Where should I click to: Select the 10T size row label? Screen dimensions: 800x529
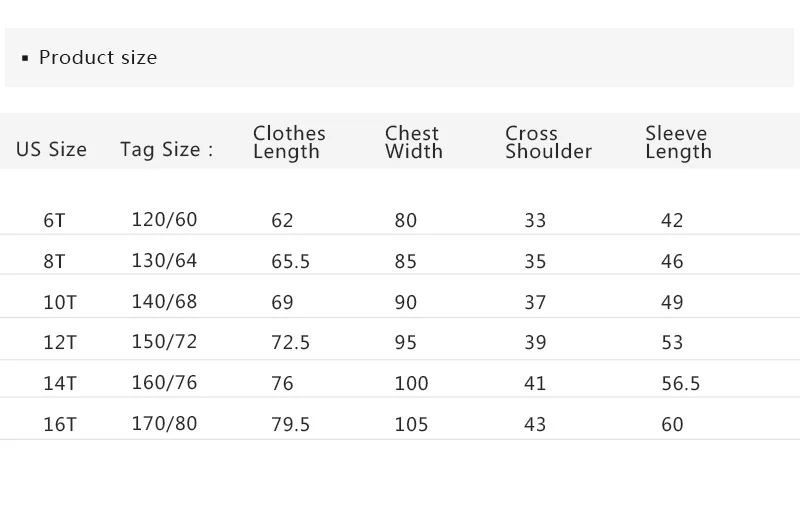tap(59, 302)
